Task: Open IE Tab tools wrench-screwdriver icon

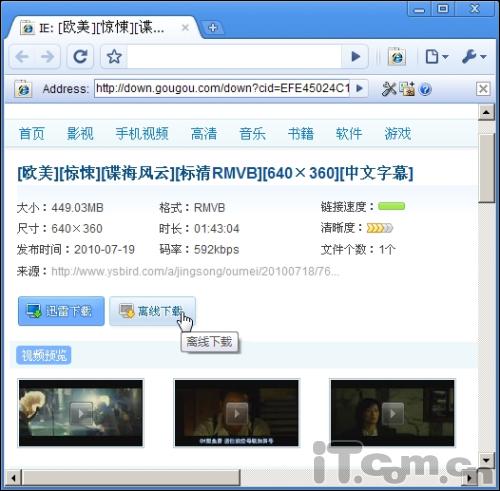Action: pos(389,89)
